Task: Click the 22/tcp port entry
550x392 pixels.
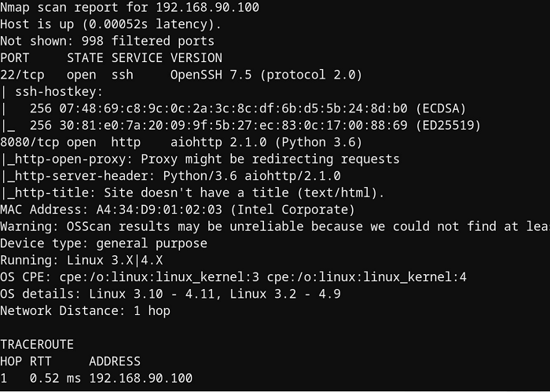Action: 23,75
